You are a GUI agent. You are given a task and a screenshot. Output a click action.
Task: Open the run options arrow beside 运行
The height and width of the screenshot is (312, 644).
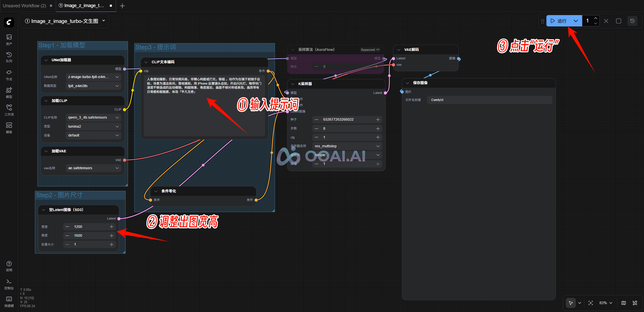pos(576,21)
